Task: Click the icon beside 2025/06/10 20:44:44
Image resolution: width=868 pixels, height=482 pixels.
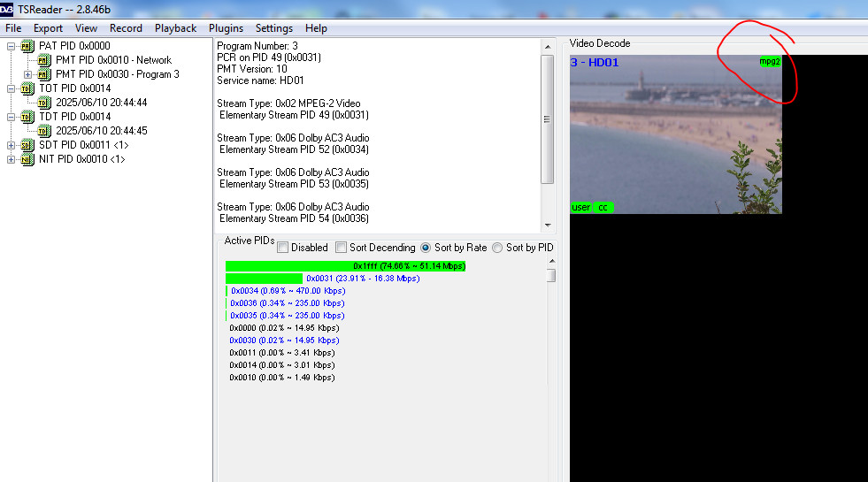Action: (44, 103)
